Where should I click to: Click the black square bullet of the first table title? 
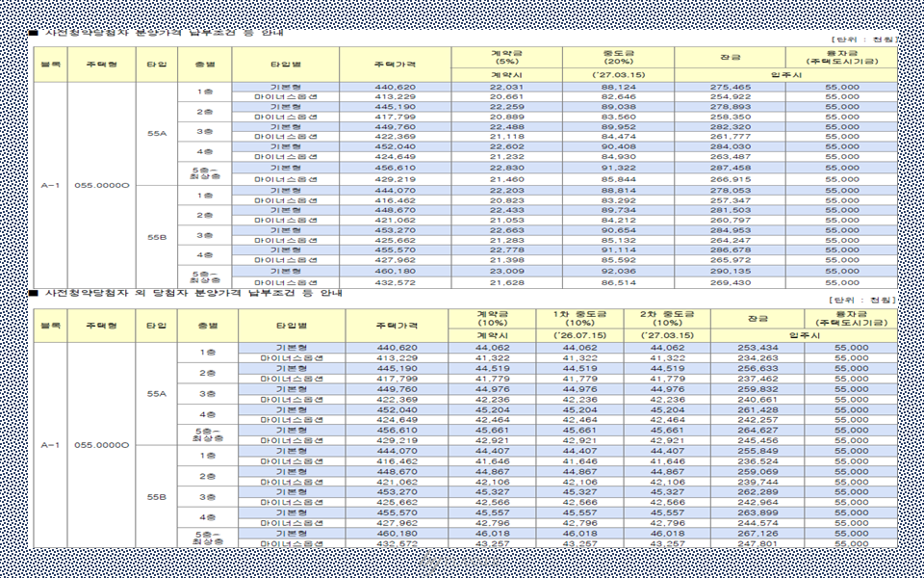pyautogui.click(x=34, y=35)
